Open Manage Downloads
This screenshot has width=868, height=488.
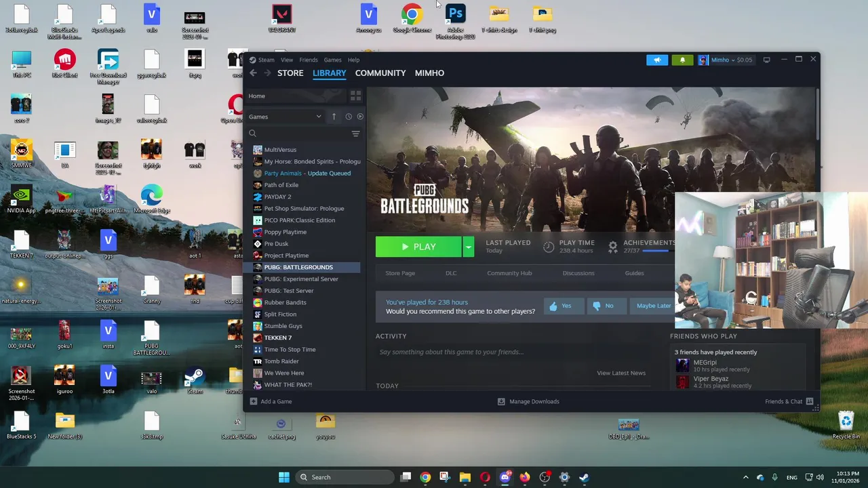tap(528, 401)
